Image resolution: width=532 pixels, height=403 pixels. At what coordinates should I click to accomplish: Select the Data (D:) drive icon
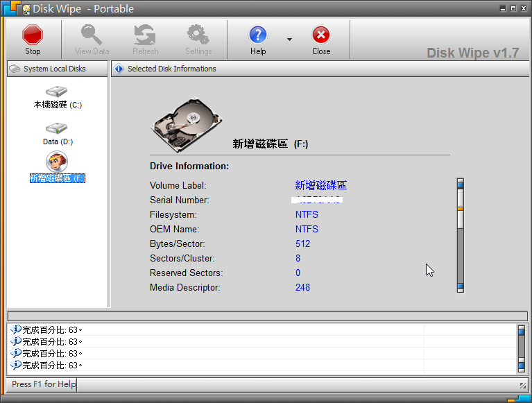point(57,129)
